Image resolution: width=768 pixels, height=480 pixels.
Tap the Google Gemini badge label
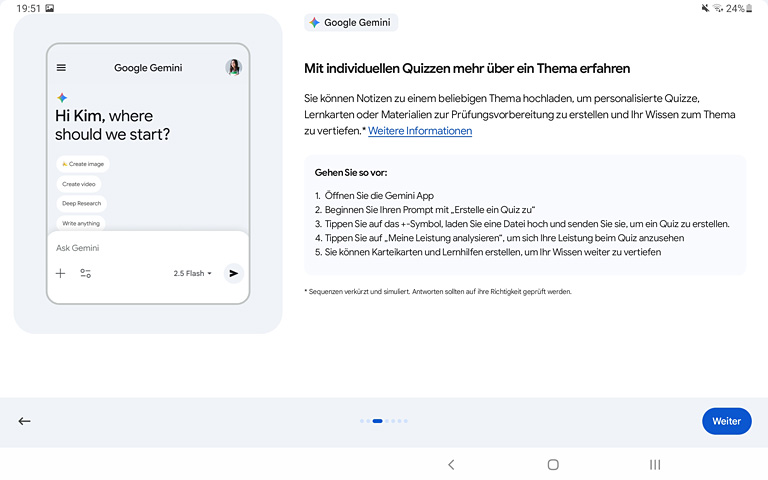(x=351, y=23)
